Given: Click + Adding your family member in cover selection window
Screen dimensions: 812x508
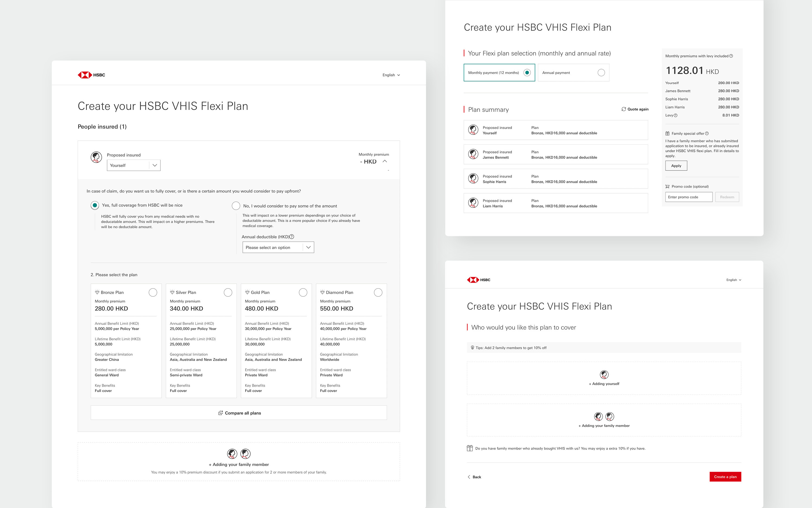Looking at the screenshot, I should [604, 420].
